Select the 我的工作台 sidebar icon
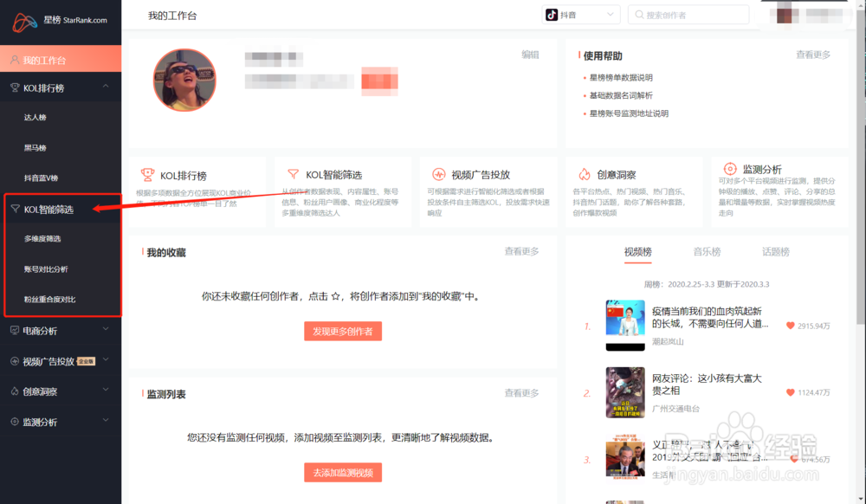866x504 pixels. pos(16,59)
